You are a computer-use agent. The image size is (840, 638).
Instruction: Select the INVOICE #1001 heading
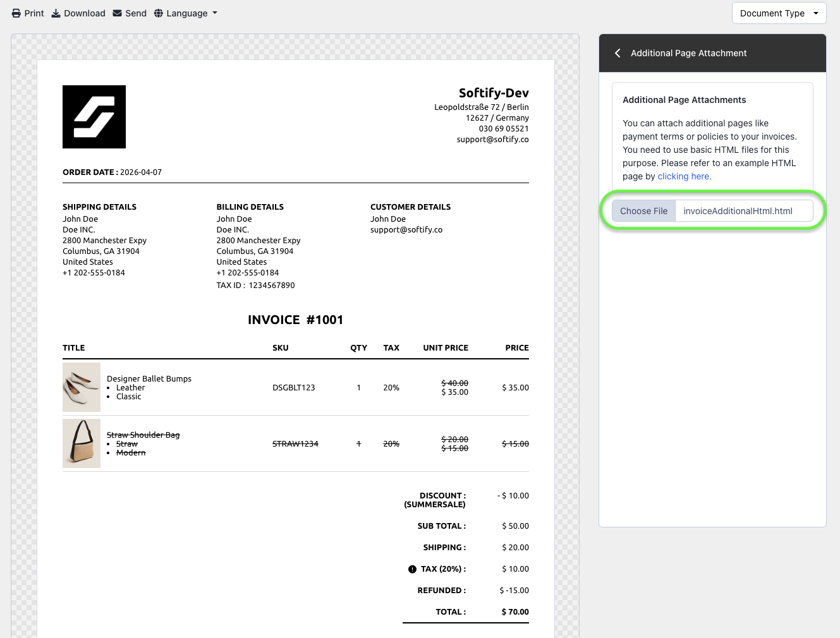[295, 320]
